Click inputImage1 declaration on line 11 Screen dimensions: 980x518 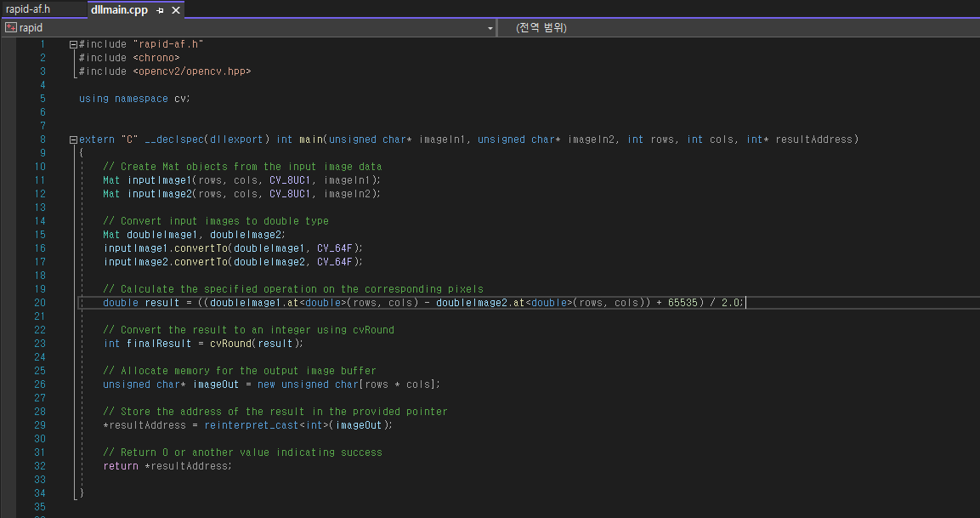tap(159, 180)
